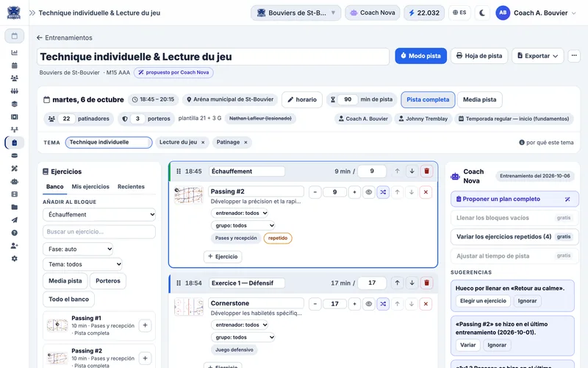Open Cornerstone grupo: todos dropdown

pos(243,337)
